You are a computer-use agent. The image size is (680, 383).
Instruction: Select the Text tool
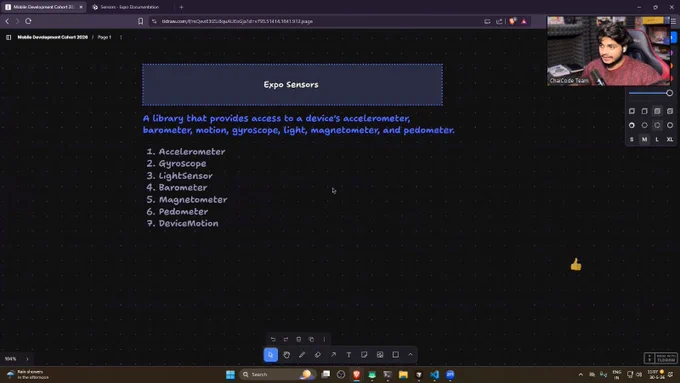point(349,355)
